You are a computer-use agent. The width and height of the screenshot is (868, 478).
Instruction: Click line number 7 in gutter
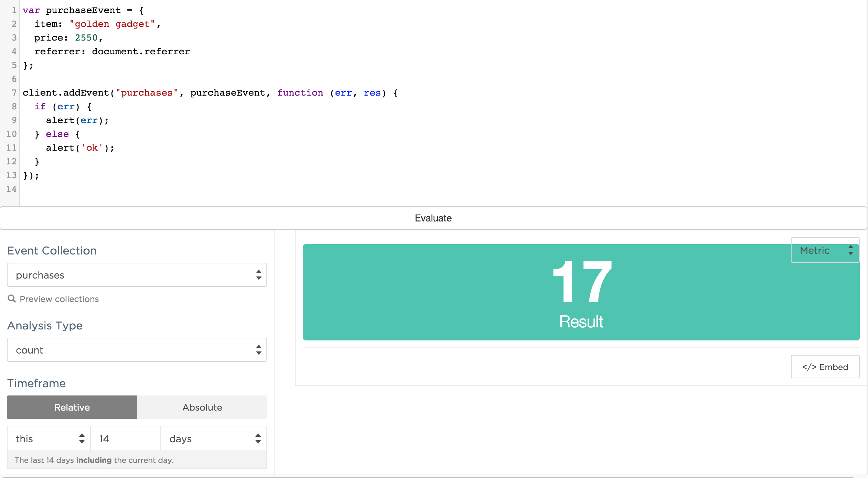click(x=14, y=93)
